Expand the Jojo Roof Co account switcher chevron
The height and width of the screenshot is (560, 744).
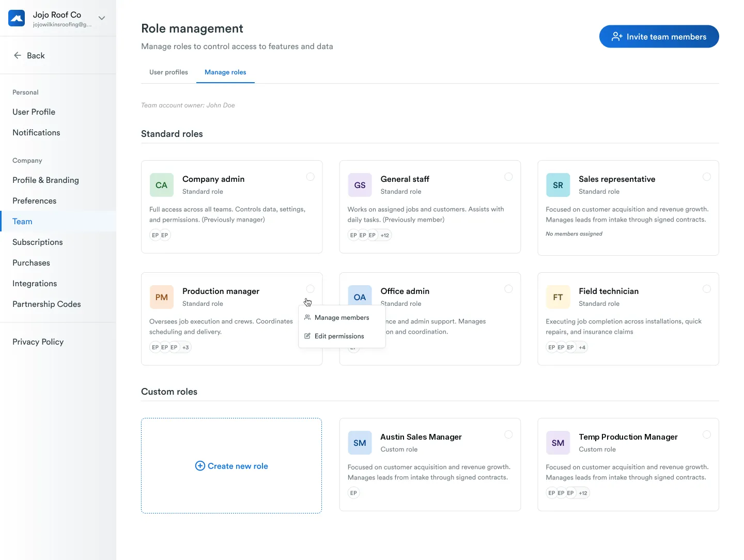pos(102,18)
